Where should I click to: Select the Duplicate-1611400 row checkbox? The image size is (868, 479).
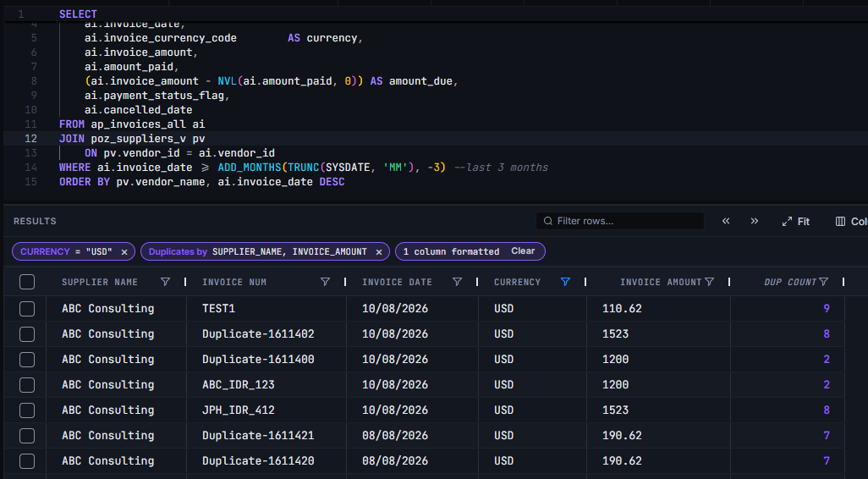[27, 360]
